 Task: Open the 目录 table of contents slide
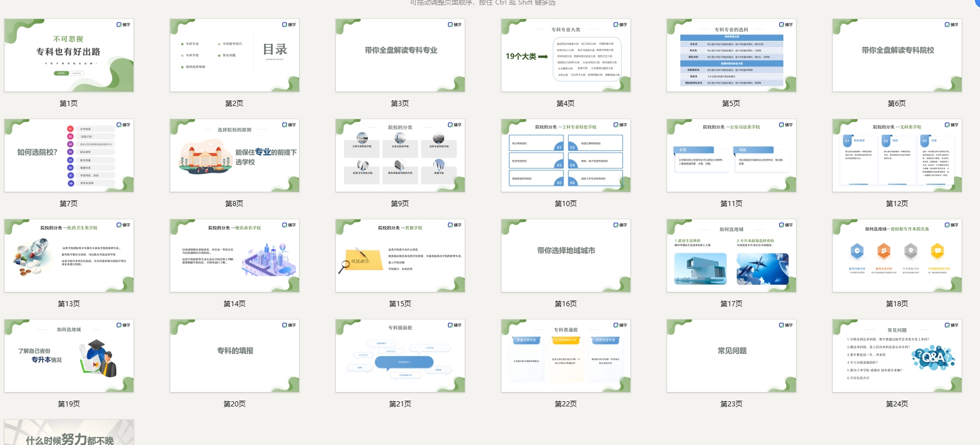(235, 55)
